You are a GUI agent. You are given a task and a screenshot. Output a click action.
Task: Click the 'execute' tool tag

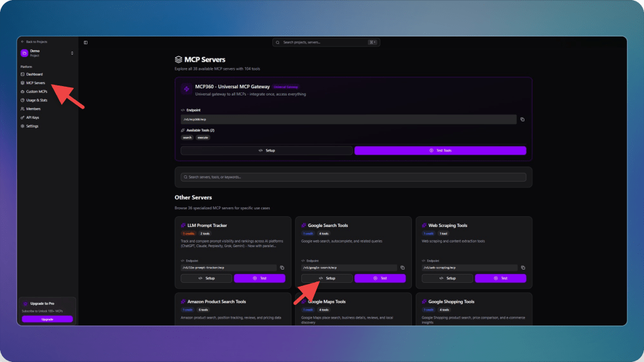(x=203, y=138)
